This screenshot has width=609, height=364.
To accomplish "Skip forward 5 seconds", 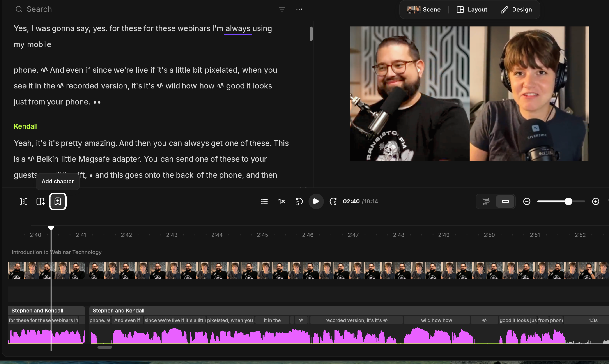I will 333,201.
